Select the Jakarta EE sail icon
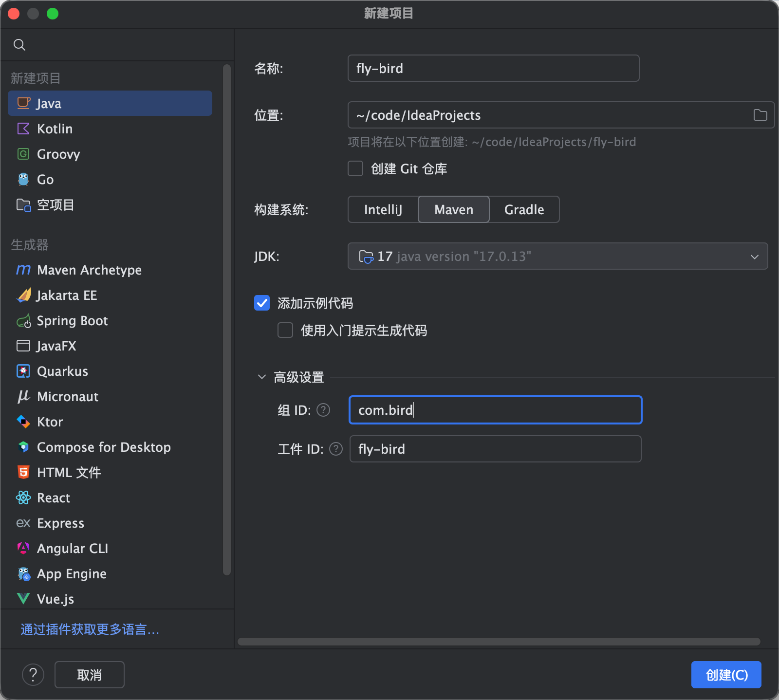This screenshot has height=700, width=779. pos(23,295)
